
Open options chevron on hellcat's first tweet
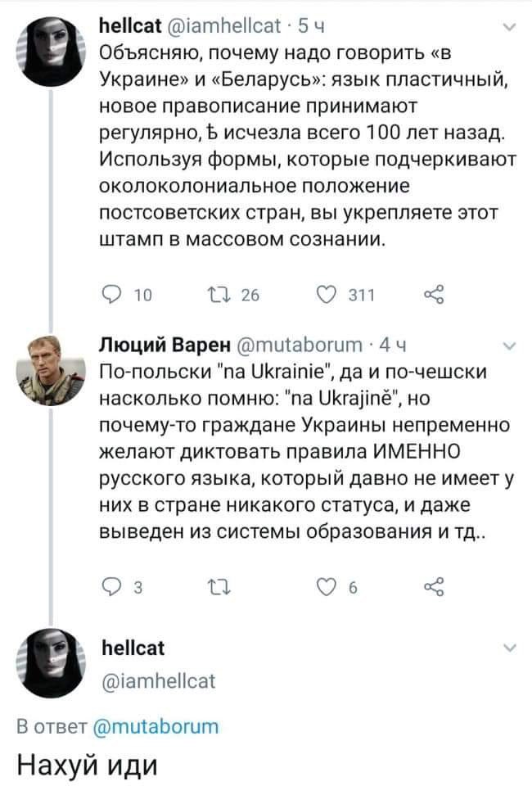510,30
